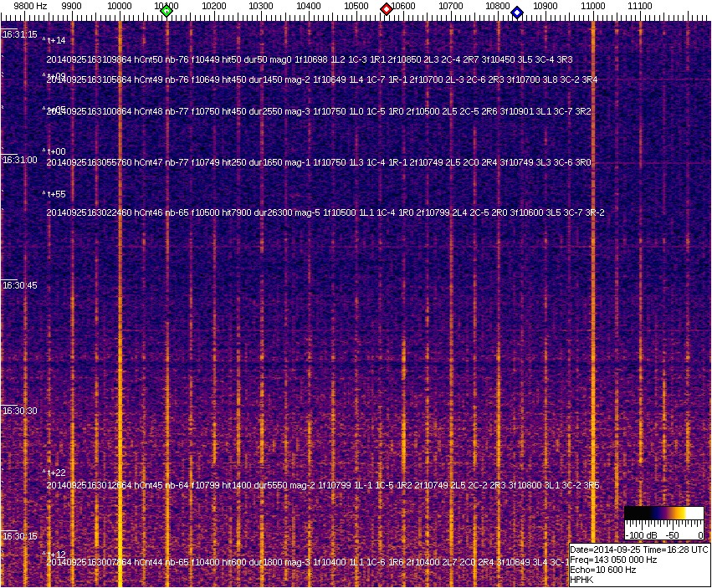The image size is (712, 588).
Task: Click the 16:30:45 time axis label
Action: point(19,285)
